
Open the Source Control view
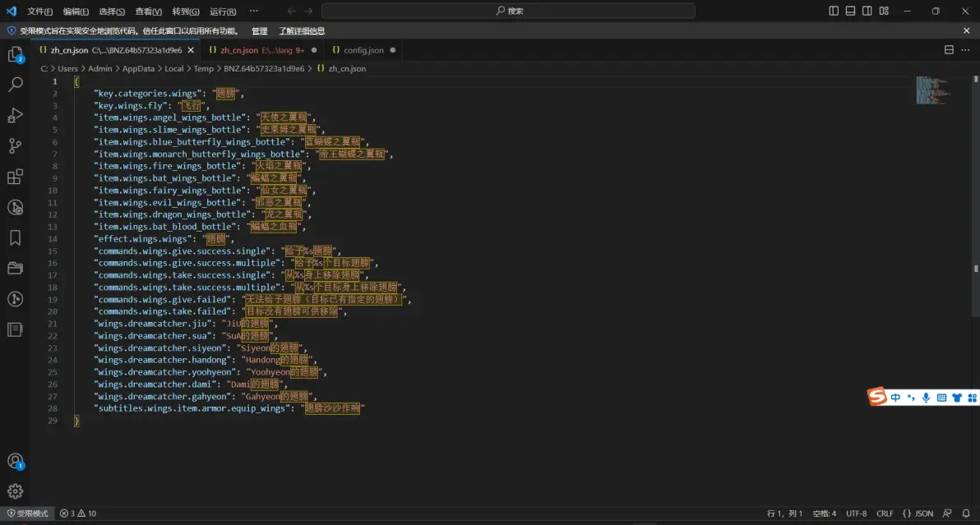click(15, 146)
